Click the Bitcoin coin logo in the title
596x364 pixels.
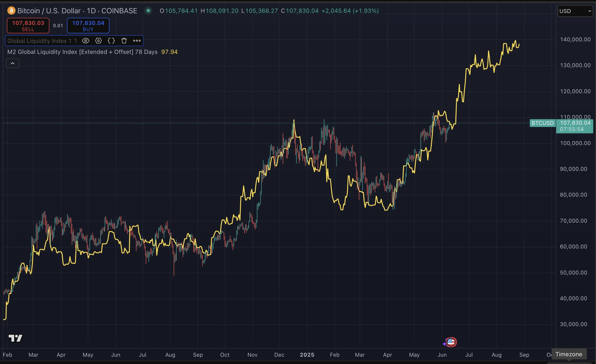click(11, 11)
